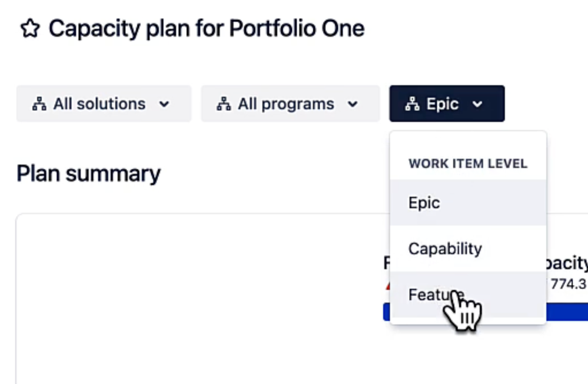Open the All solutions filter

tap(104, 104)
